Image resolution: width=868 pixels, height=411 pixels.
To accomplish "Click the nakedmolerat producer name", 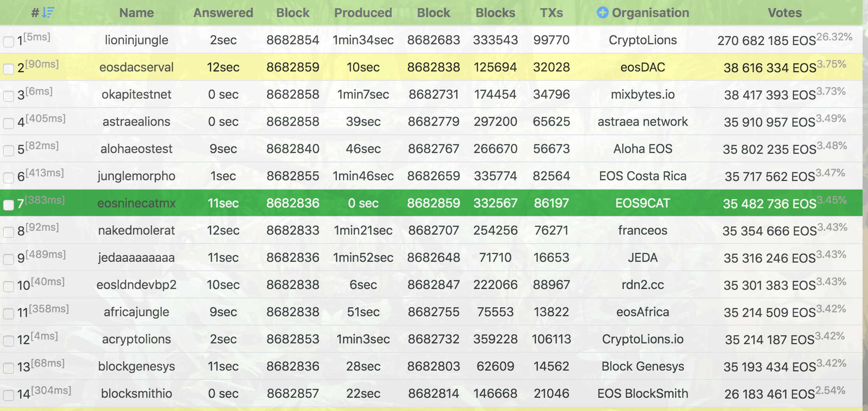I will coord(136,230).
